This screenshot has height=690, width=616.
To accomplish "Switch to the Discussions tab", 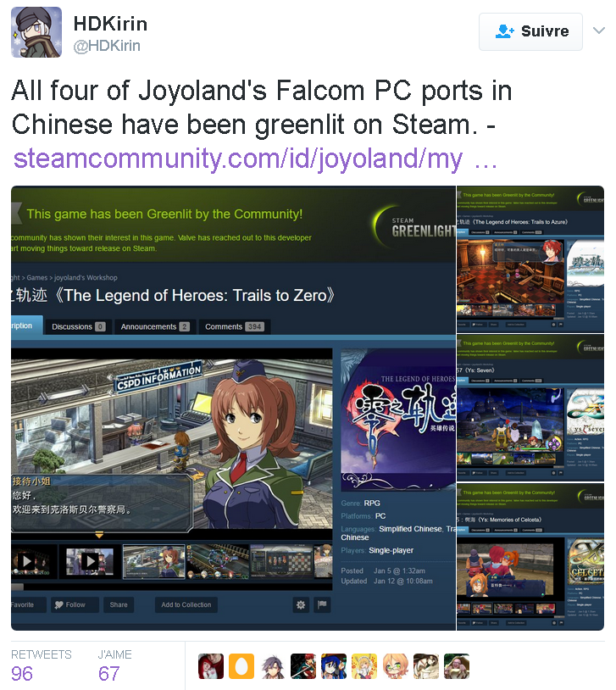I will point(78,326).
